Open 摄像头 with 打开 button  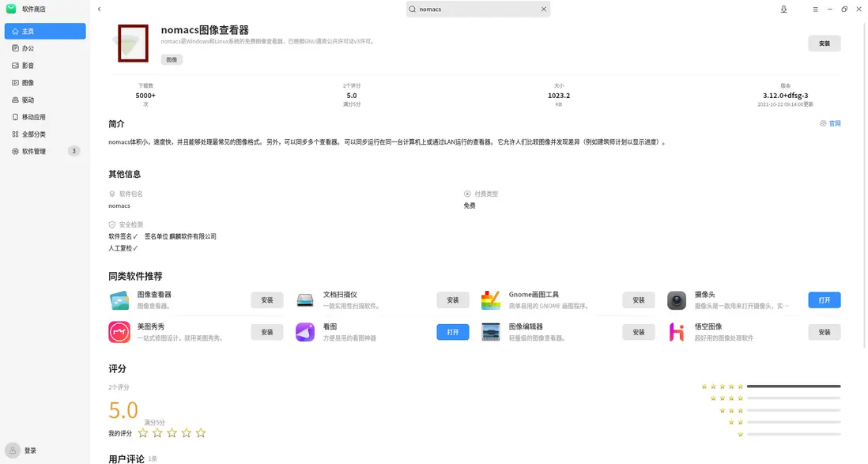825,300
